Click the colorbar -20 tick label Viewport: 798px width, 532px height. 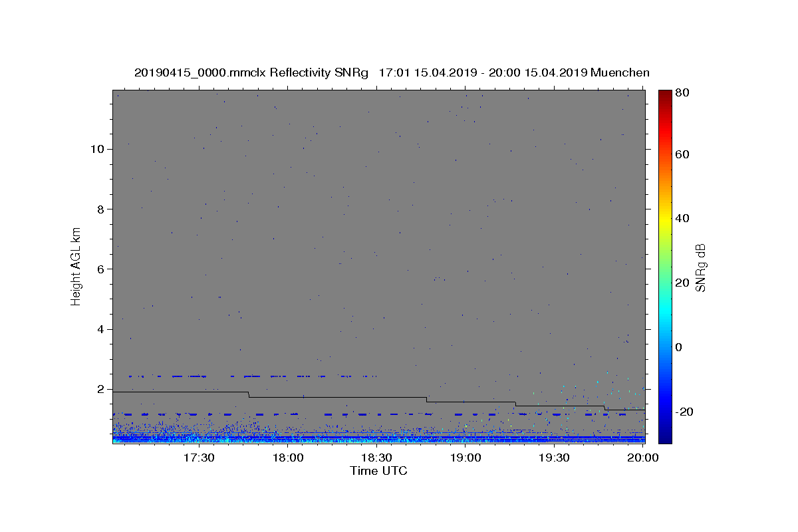click(x=685, y=412)
